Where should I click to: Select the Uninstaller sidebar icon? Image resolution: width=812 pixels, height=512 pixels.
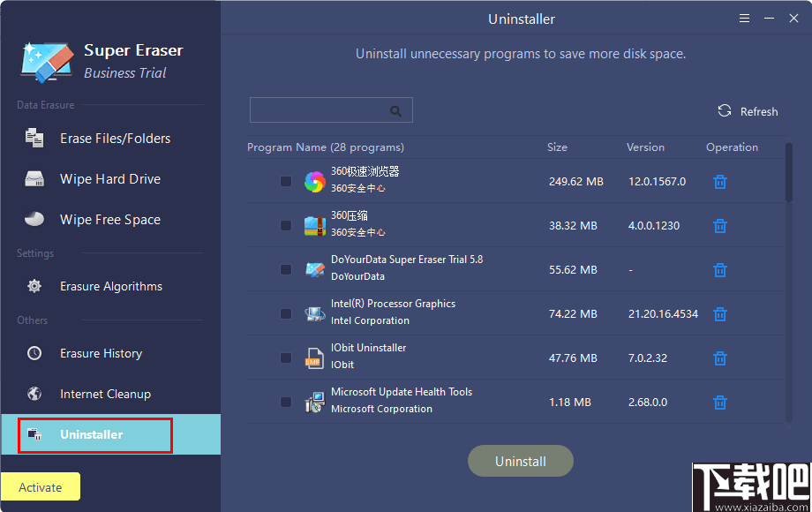click(x=35, y=434)
